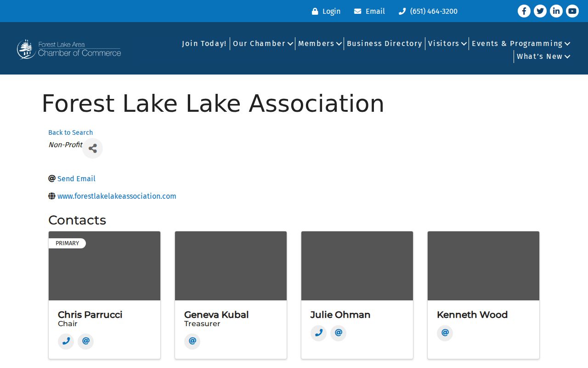Click the Julie Ohman name text
The height and width of the screenshot is (368, 588).
pyautogui.click(x=340, y=315)
